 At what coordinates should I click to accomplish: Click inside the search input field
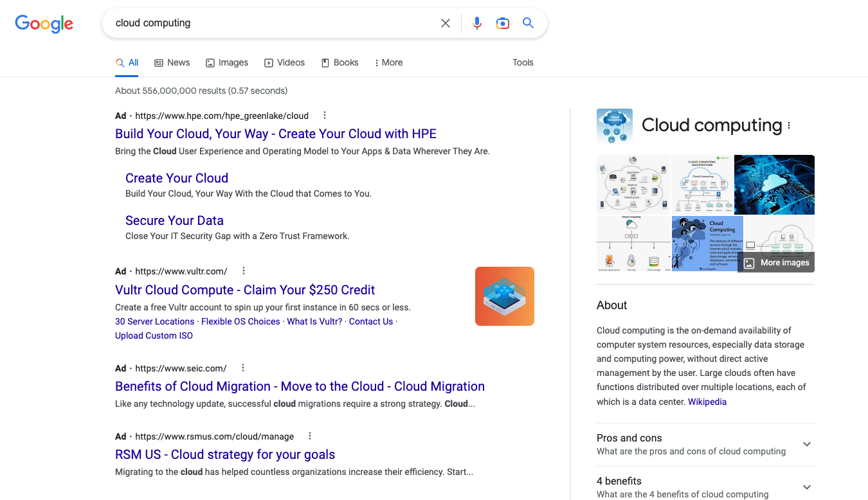(x=270, y=22)
